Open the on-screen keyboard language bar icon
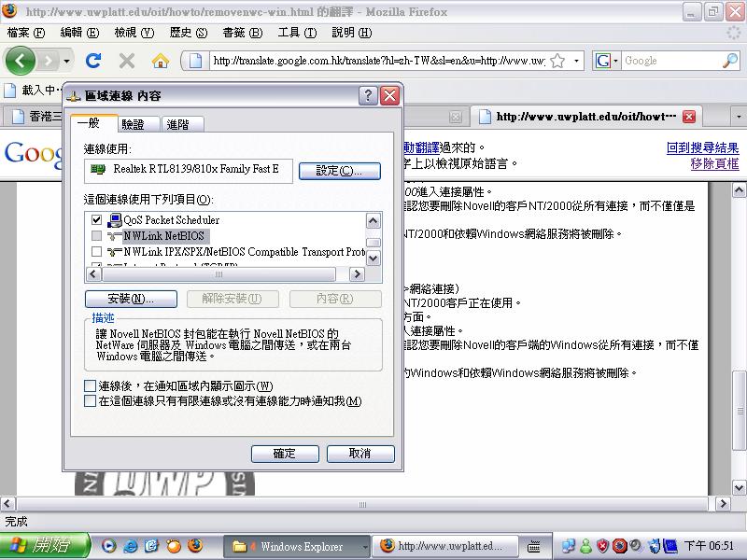The width and height of the screenshot is (747, 560). click(x=534, y=547)
